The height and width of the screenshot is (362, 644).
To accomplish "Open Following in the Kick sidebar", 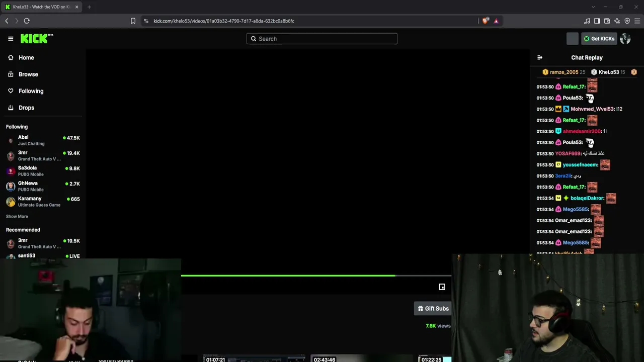I will [31, 91].
